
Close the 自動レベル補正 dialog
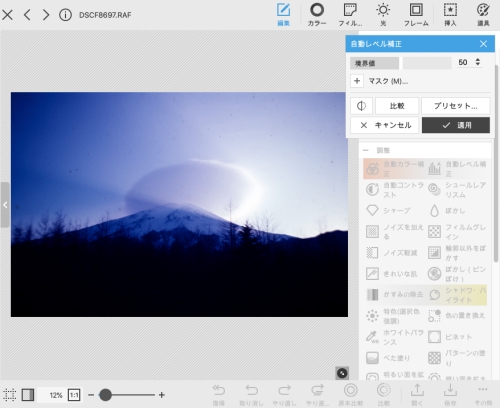483,44
